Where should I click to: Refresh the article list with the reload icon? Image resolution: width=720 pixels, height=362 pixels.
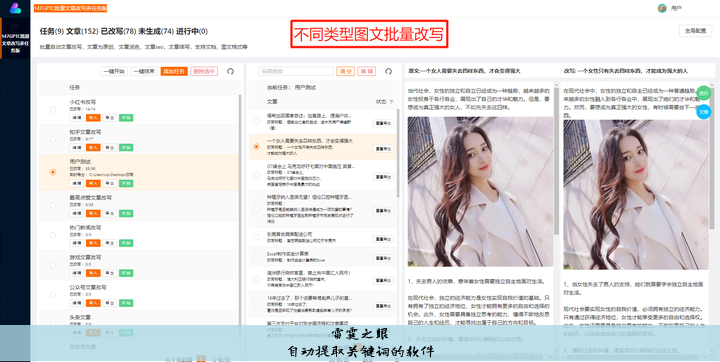click(388, 71)
